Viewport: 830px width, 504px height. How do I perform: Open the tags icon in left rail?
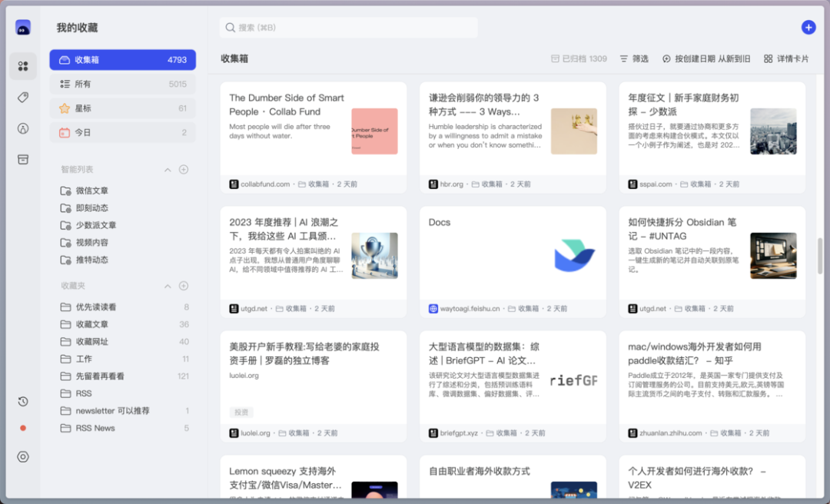(x=23, y=97)
